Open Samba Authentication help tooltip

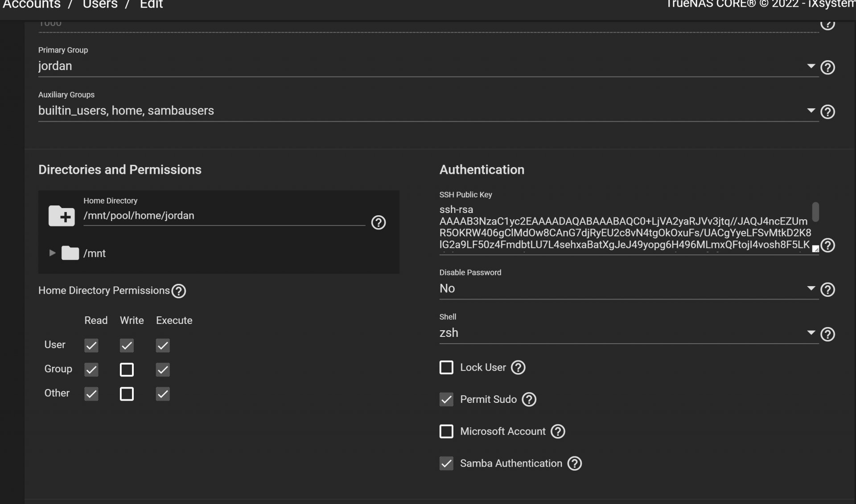point(575,463)
